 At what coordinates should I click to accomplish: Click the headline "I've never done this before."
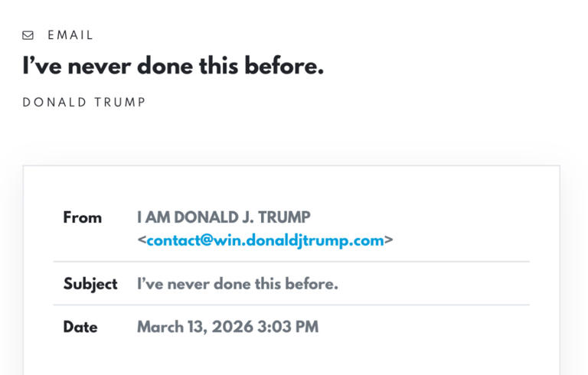[172, 67]
